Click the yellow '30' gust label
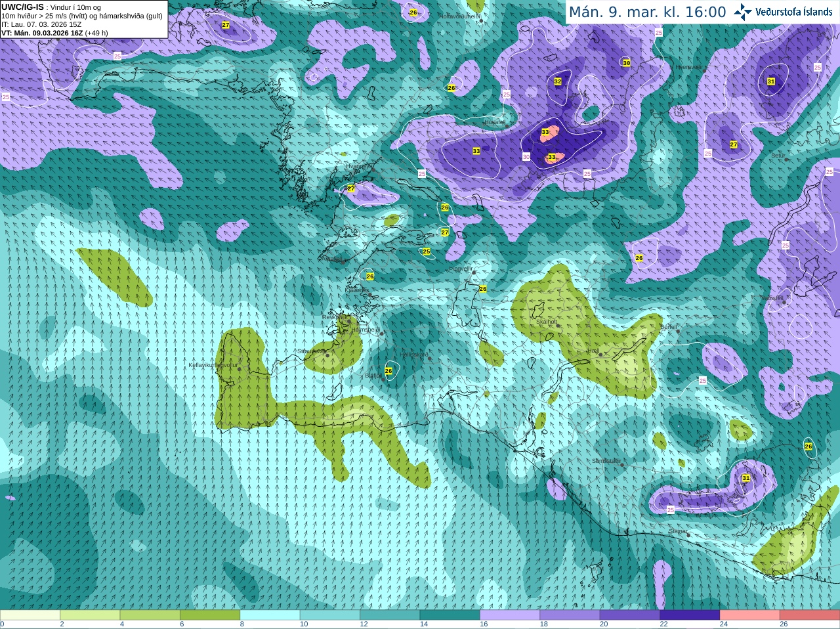Viewport: 840px width, 629px height. [627, 63]
